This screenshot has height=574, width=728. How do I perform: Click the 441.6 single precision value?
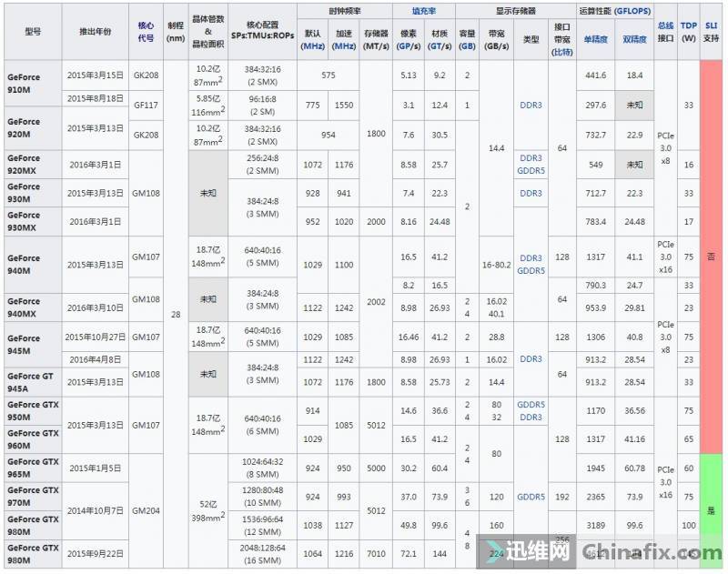596,75
